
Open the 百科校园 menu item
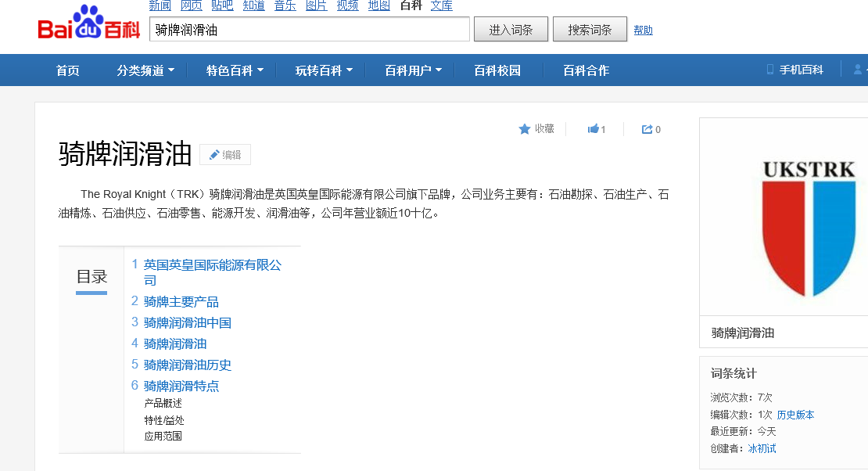pos(497,70)
